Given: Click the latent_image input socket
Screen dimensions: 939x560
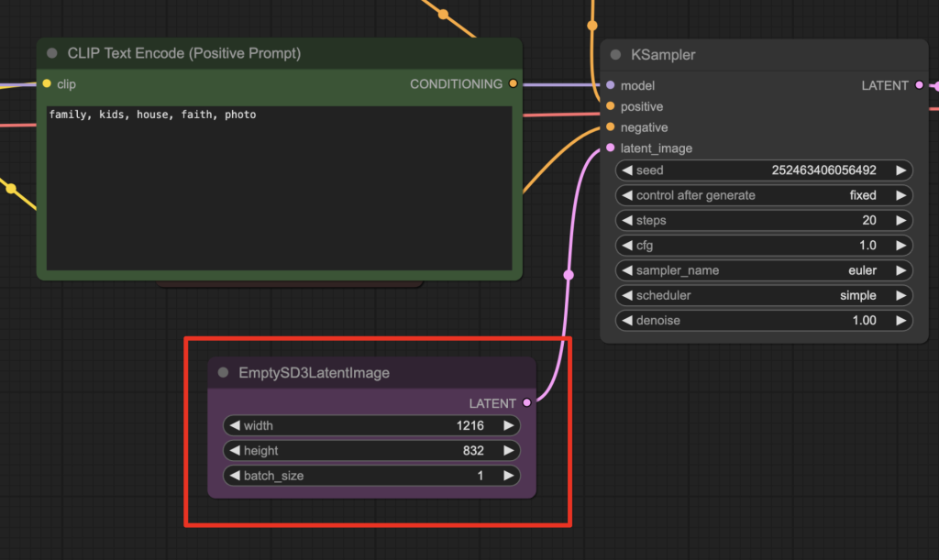Looking at the screenshot, I should pos(610,148).
